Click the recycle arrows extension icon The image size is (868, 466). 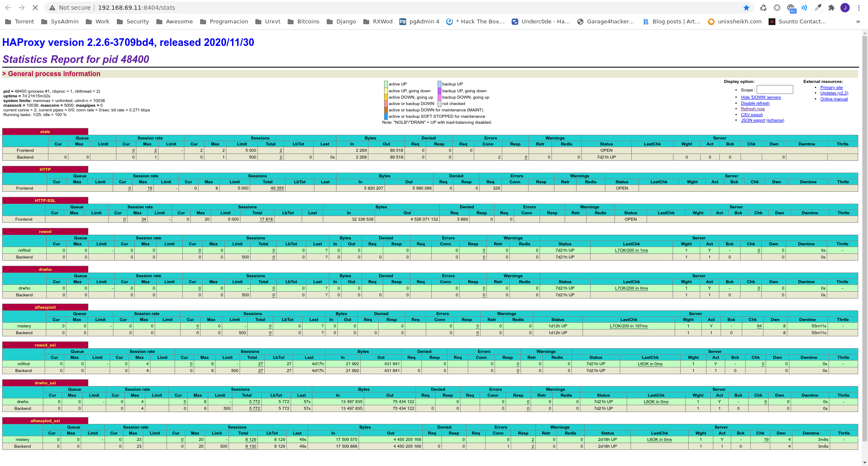(x=763, y=8)
